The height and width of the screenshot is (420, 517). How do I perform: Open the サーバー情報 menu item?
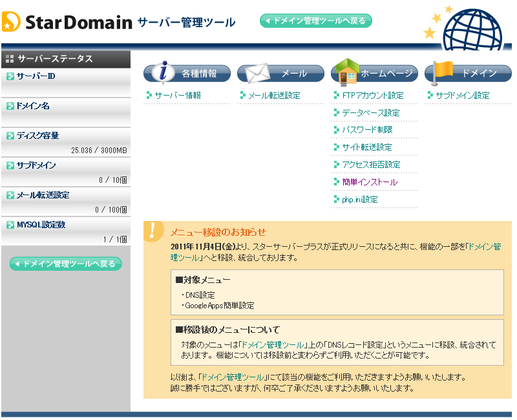click(x=178, y=96)
